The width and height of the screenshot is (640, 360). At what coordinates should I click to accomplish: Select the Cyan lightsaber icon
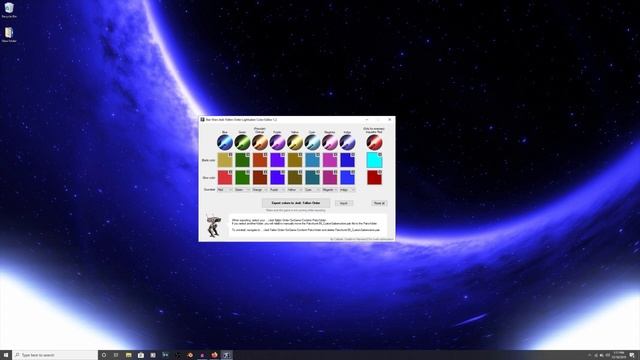pyautogui.click(x=312, y=142)
